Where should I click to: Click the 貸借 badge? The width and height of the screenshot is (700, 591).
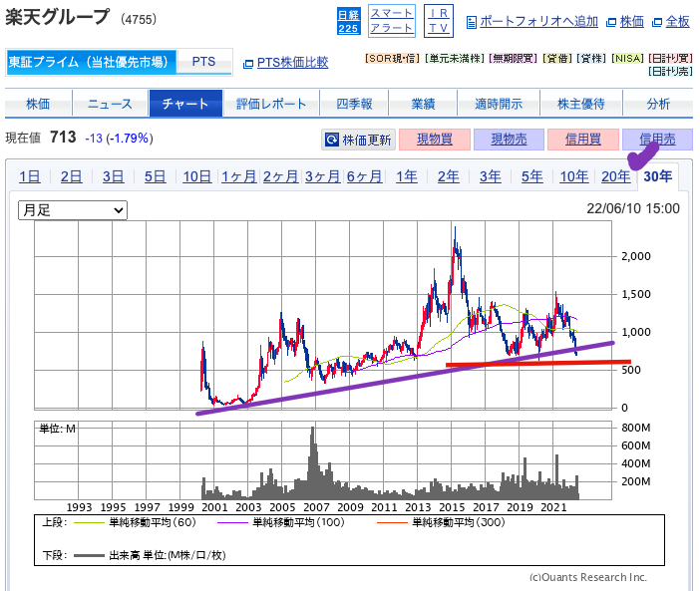point(557,59)
